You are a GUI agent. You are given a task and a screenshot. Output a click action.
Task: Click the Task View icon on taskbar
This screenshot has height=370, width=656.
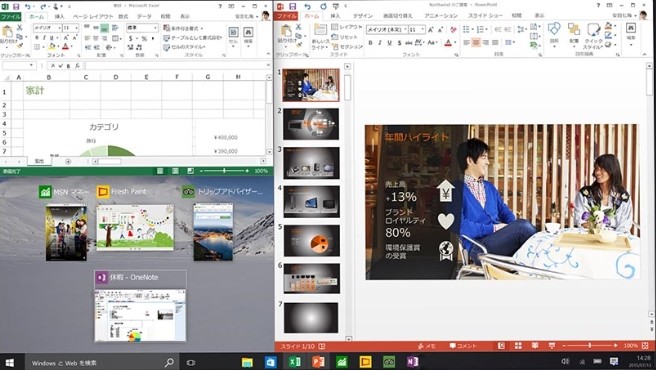click(190, 362)
